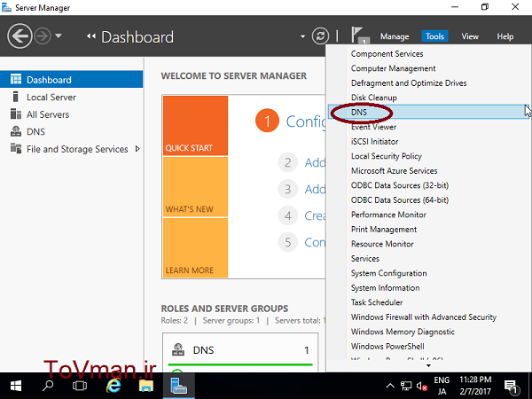This screenshot has width=532, height=399.
Task: Open the notifications flag icon
Action: point(359,35)
